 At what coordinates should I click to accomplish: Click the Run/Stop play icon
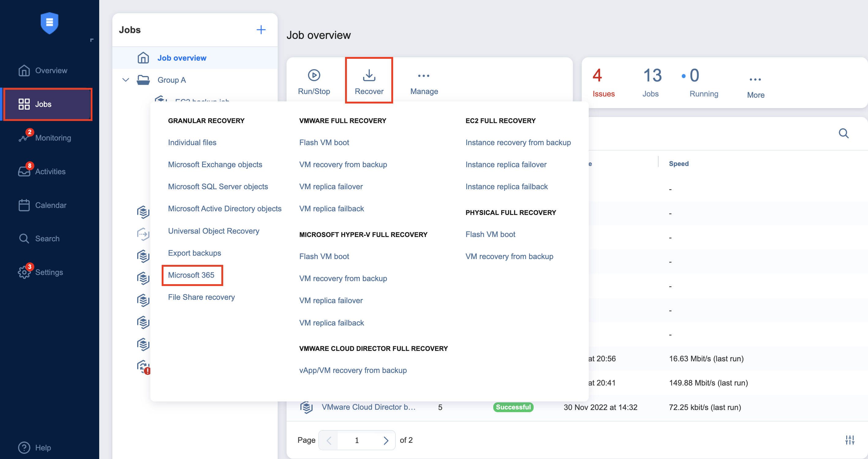314,75
